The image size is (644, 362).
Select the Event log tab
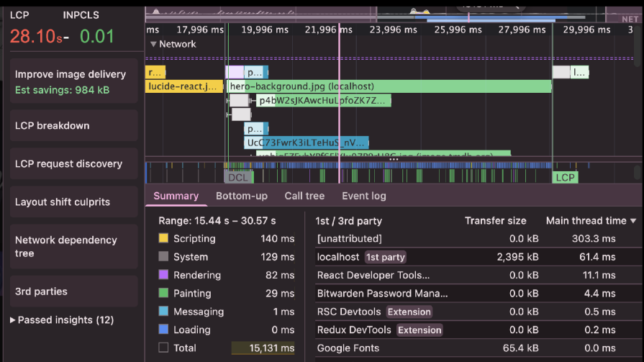pos(363,196)
